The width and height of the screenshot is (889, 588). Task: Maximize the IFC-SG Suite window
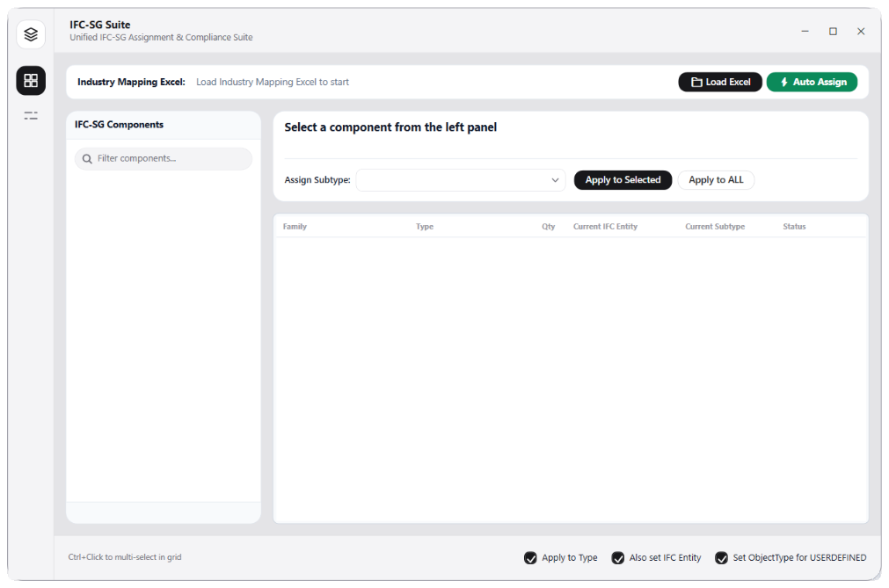pyautogui.click(x=833, y=31)
